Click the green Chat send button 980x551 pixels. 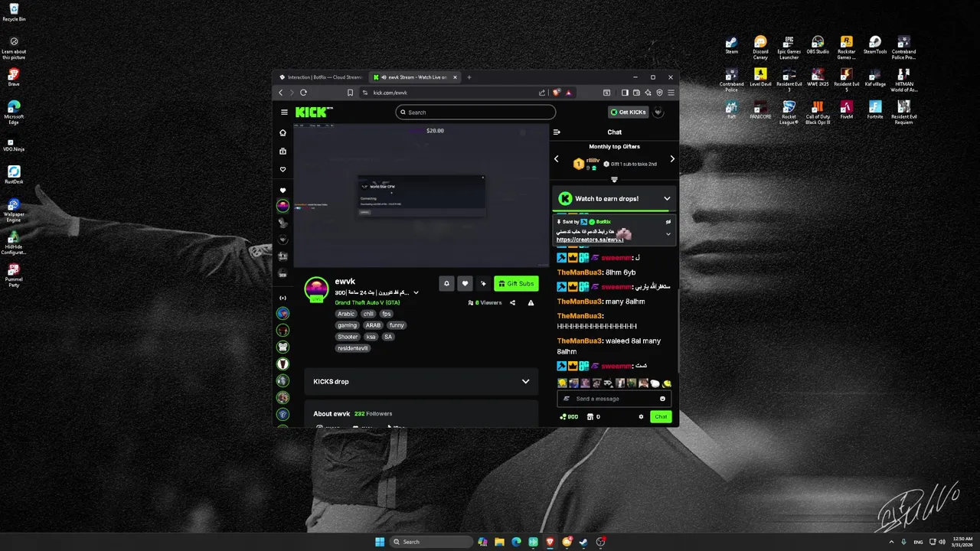click(x=661, y=417)
